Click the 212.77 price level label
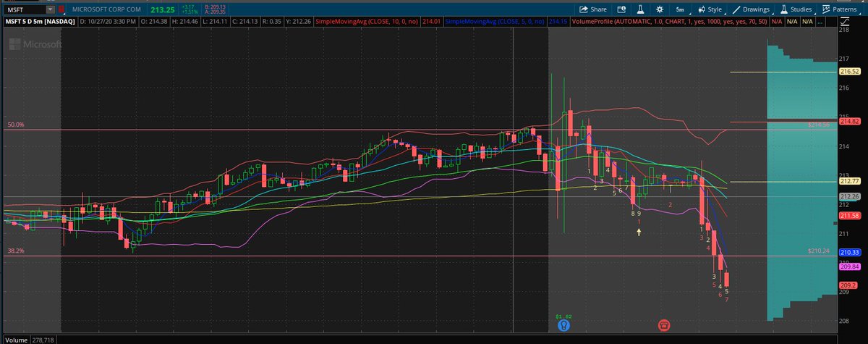The width and height of the screenshot is (868, 344). coord(849,182)
